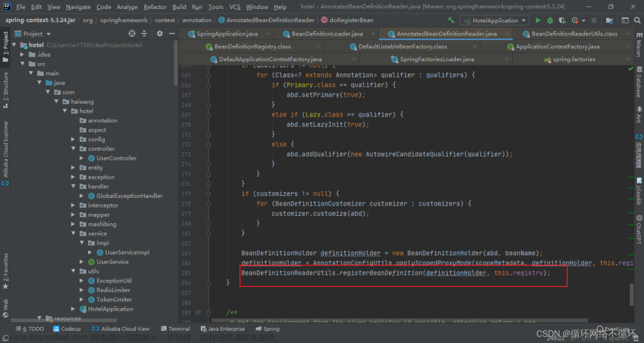The image size is (644, 343).
Task: Click locate-in-project target icon in Project panel
Action: click(x=132, y=34)
